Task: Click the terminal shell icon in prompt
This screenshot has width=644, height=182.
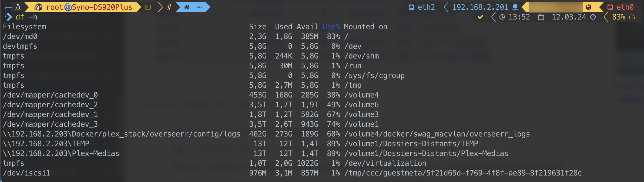Action: [x=148, y=7]
